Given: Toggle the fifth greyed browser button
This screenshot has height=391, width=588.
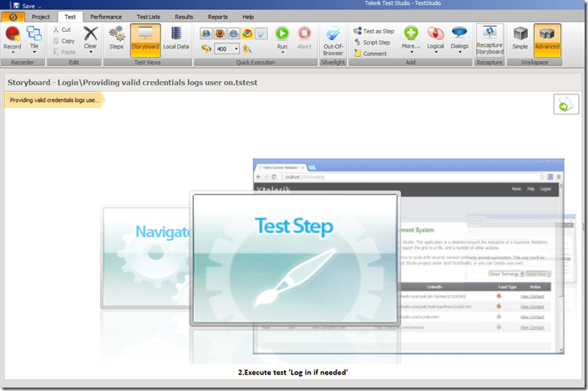Looking at the screenshot, I should click(x=261, y=33).
